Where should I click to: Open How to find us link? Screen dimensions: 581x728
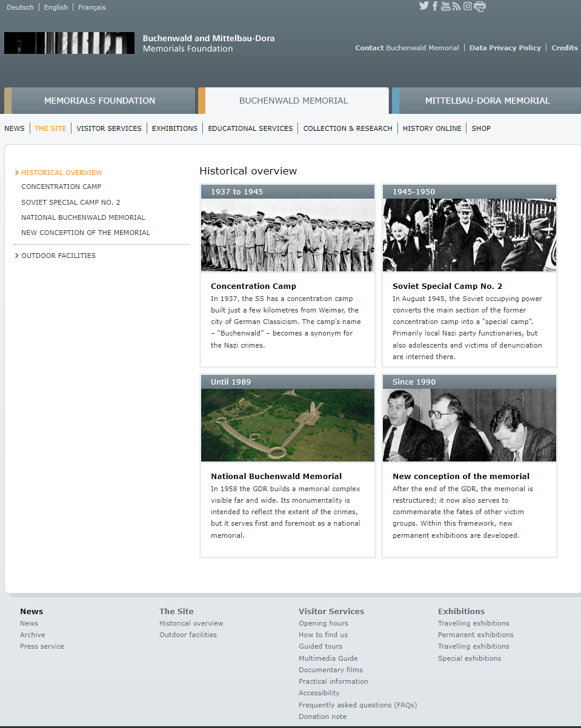tap(324, 635)
